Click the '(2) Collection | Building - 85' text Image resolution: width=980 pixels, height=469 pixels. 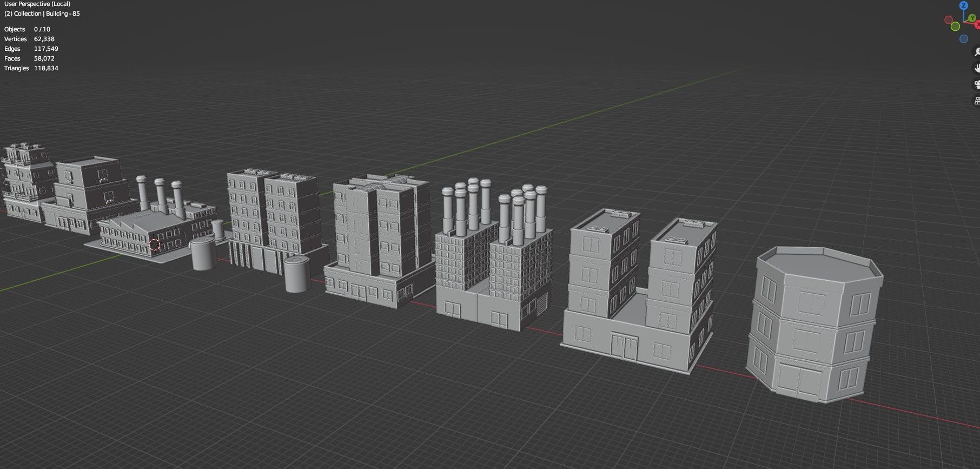click(42, 14)
